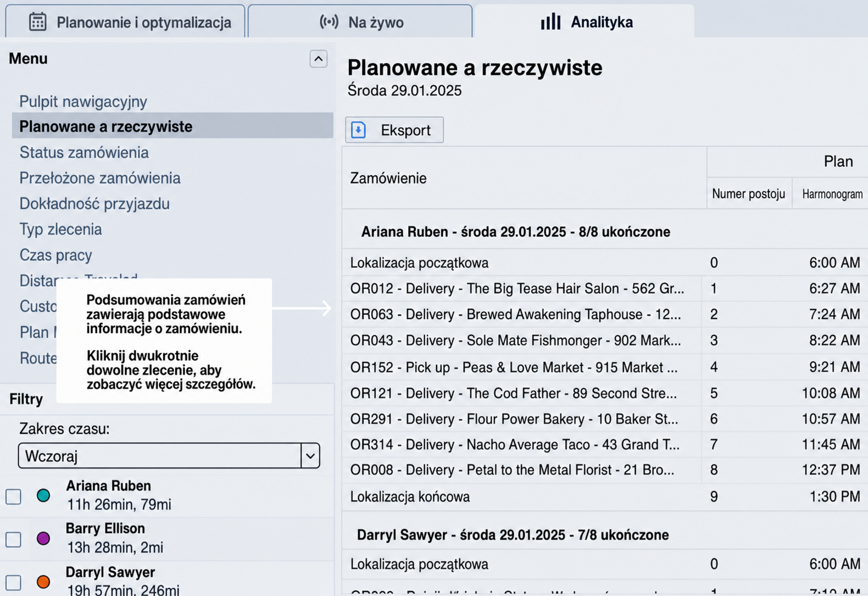Select Darryl Sawyer driver name in filters
Screen dimensions: 868x596
(x=111, y=572)
